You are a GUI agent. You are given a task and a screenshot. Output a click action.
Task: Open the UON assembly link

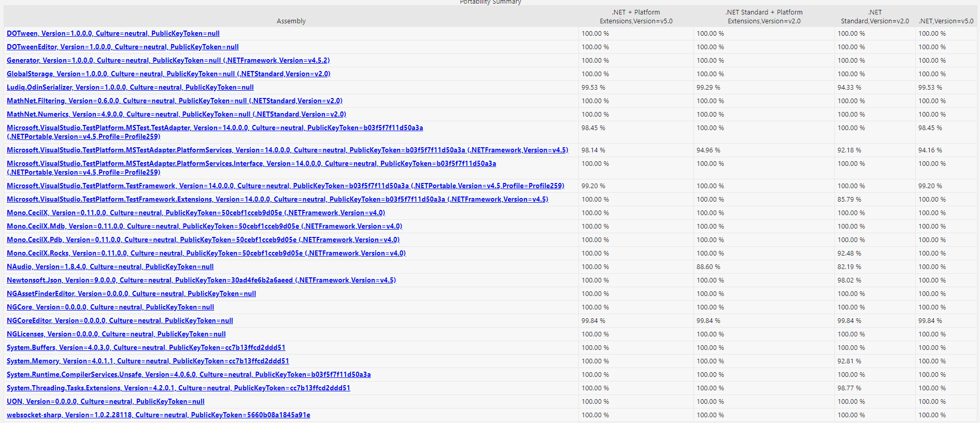coord(106,402)
